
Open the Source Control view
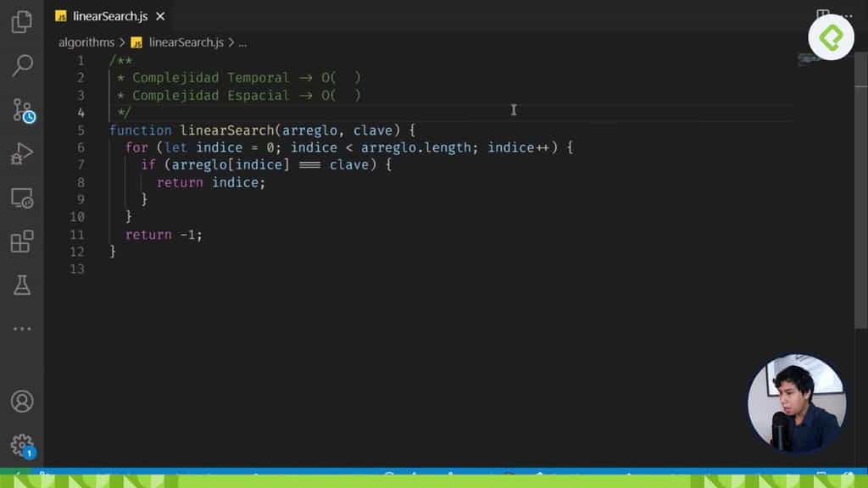21,110
